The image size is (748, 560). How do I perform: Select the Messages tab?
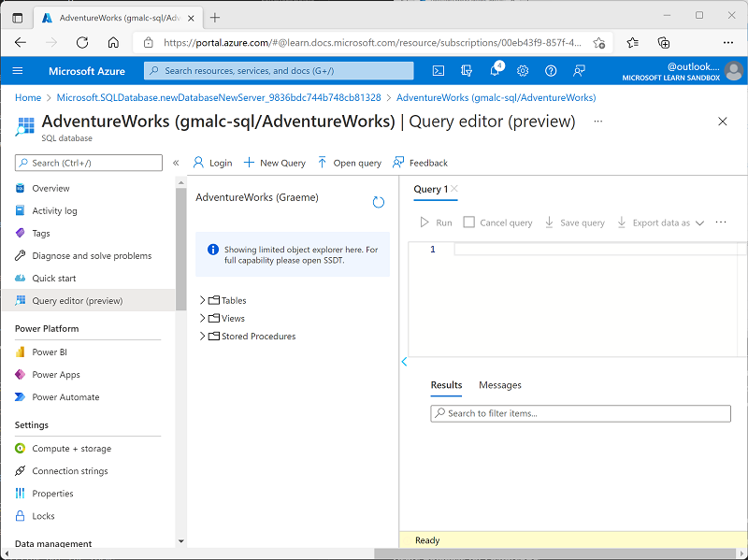pyautogui.click(x=500, y=385)
